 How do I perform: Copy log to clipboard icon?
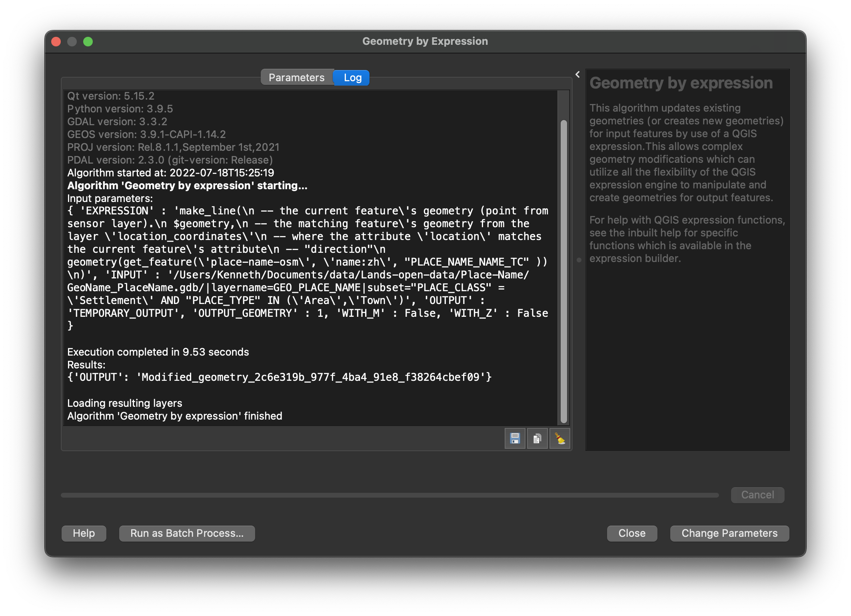[x=537, y=439]
